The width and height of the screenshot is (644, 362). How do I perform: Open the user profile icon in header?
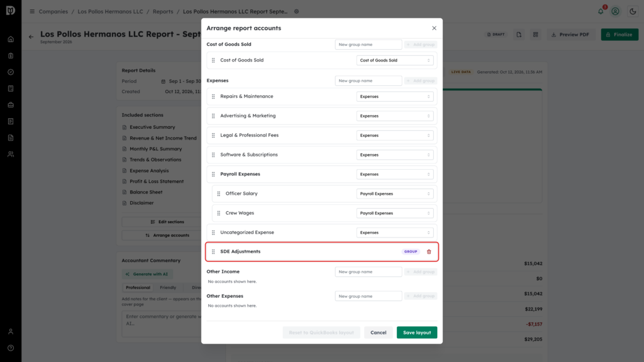(x=615, y=11)
